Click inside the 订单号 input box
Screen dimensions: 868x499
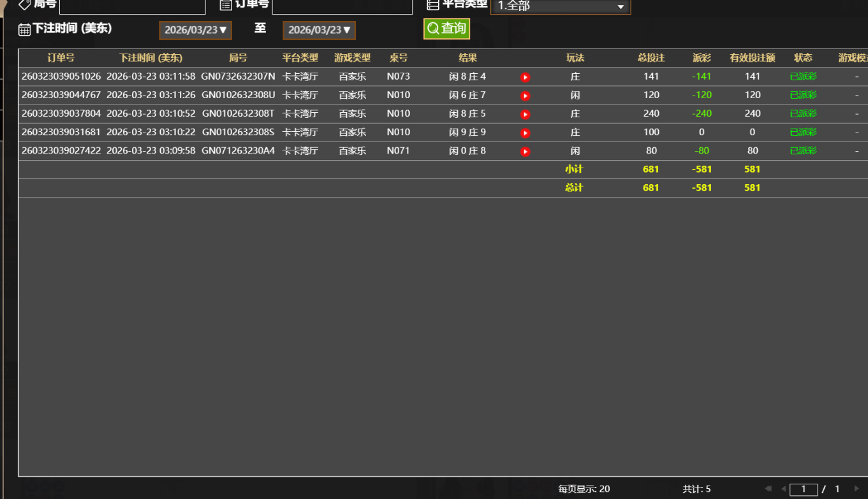tap(342, 6)
